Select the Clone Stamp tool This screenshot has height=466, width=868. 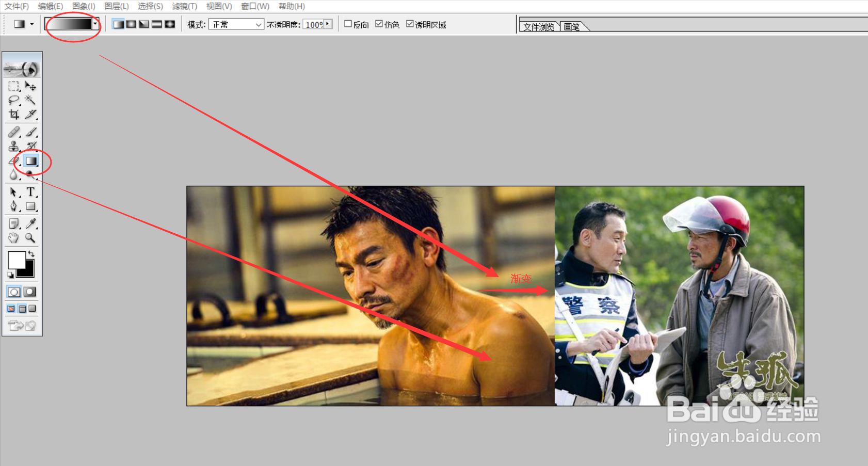[x=14, y=147]
